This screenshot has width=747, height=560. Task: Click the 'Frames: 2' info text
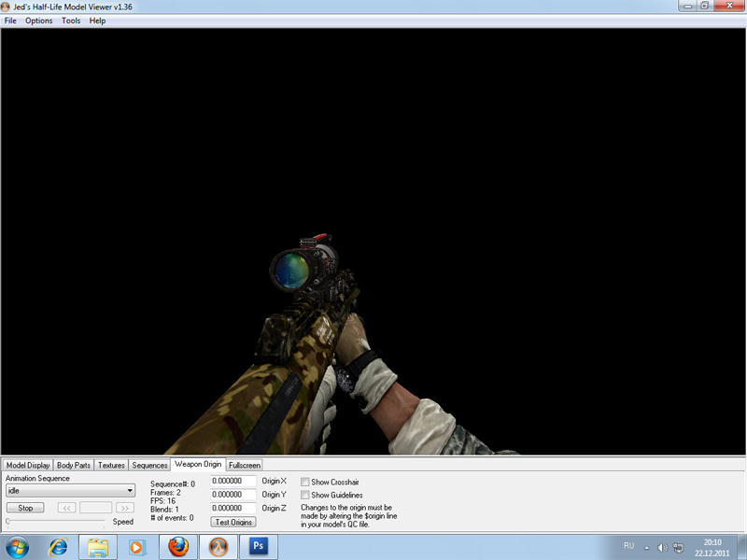165,493
